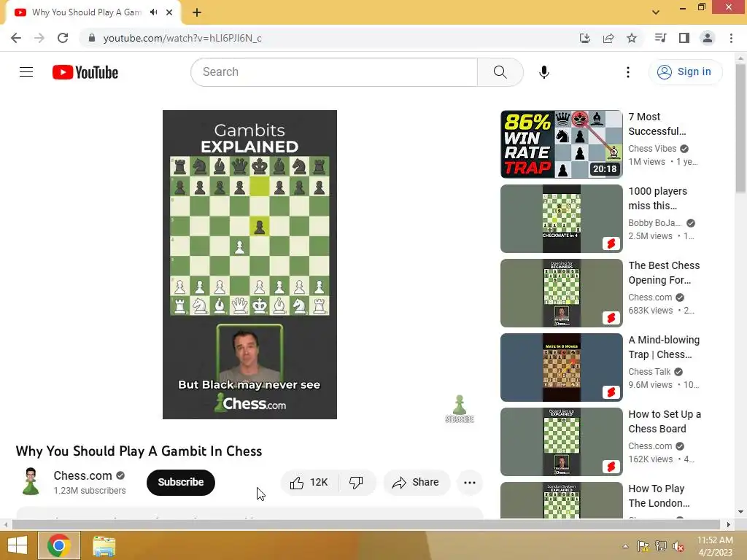Viewport: 747px width, 560px height.
Task: Open 86% Win Rate Trap video thumbnail
Action: click(x=561, y=144)
